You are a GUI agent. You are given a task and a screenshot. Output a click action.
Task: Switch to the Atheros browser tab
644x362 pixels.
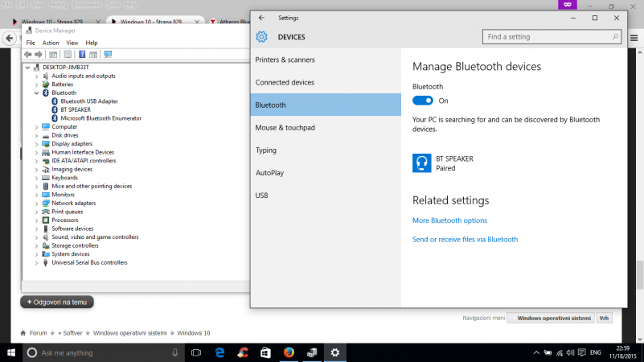(x=230, y=22)
